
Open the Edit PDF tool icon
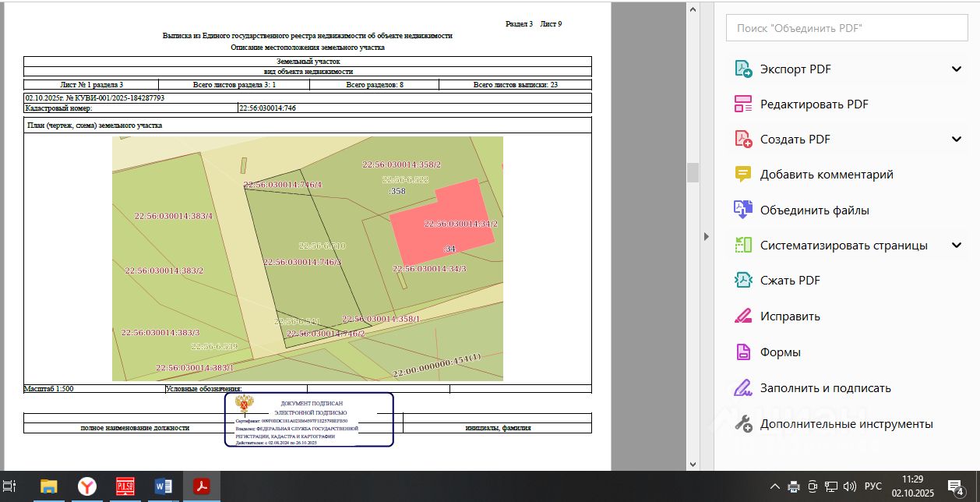[743, 104]
